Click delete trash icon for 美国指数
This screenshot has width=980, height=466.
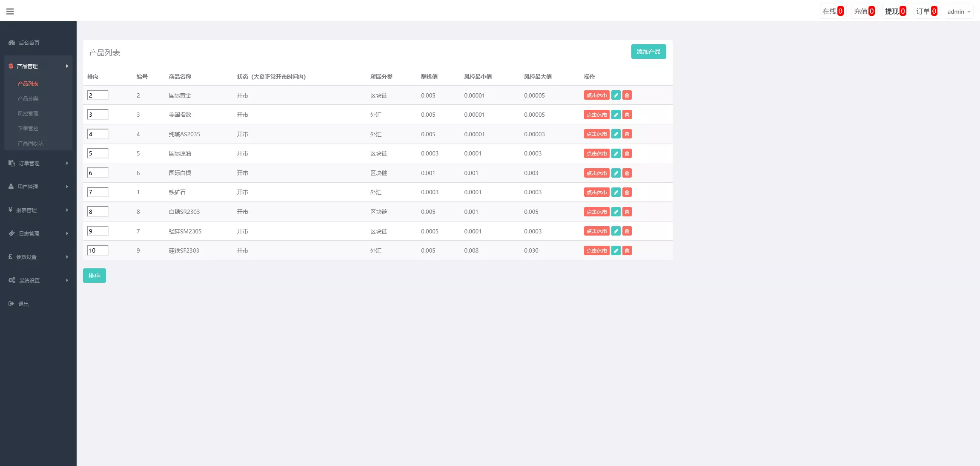627,115
